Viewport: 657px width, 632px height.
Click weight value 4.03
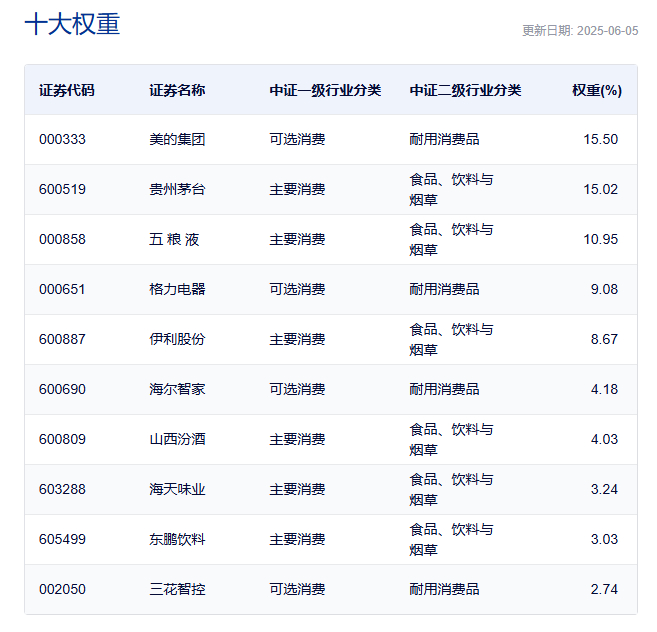[604, 439]
